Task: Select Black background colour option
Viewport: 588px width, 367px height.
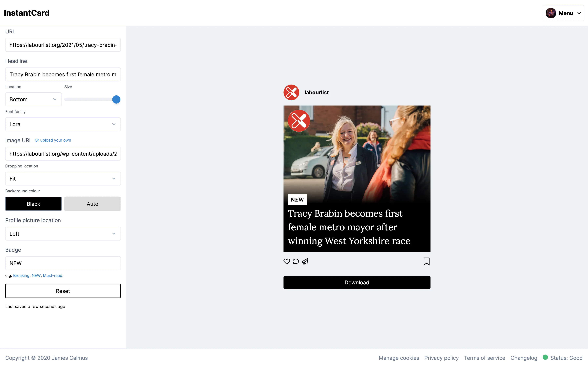Action: pyautogui.click(x=33, y=204)
